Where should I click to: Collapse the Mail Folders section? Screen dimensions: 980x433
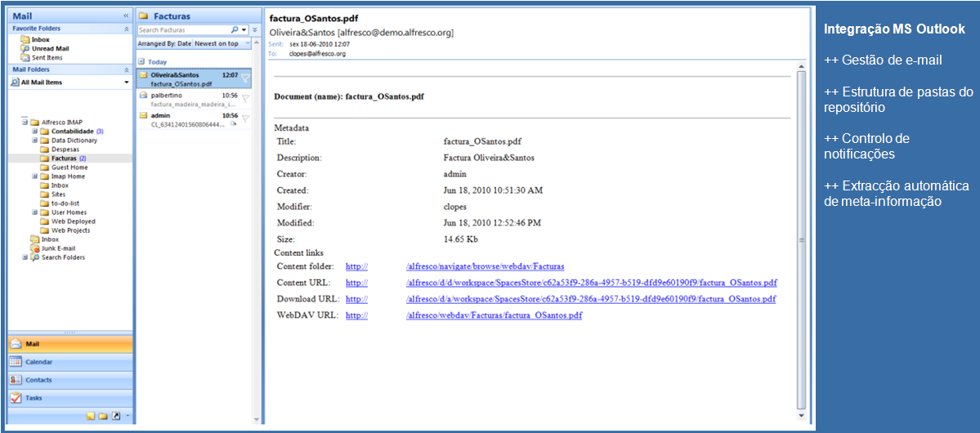[126, 70]
